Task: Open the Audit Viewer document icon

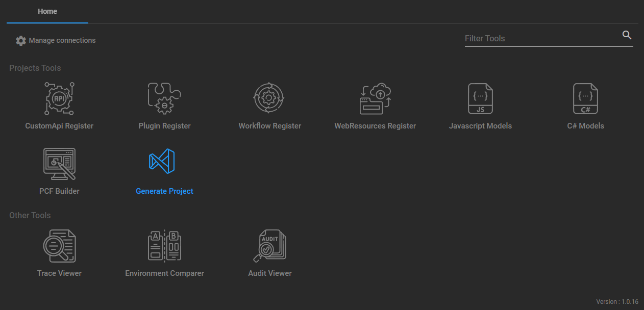Action: (269, 246)
